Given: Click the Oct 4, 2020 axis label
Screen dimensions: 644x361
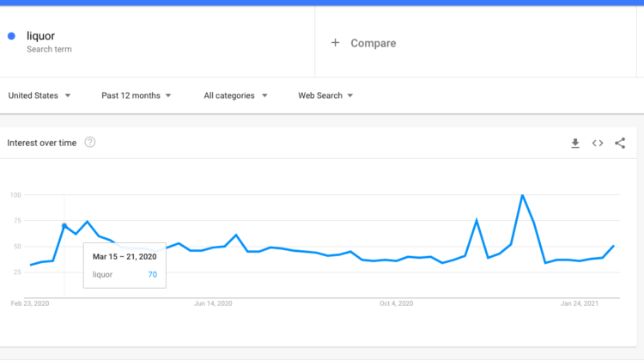Looking at the screenshot, I should tap(396, 303).
